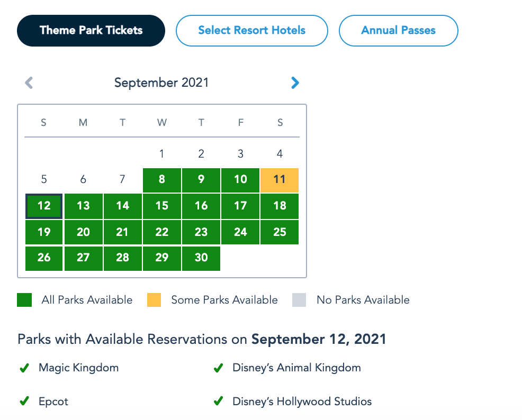Screen dimensions: 522x420
Task: Click the Epcot green checkmark
Action: tap(24, 401)
